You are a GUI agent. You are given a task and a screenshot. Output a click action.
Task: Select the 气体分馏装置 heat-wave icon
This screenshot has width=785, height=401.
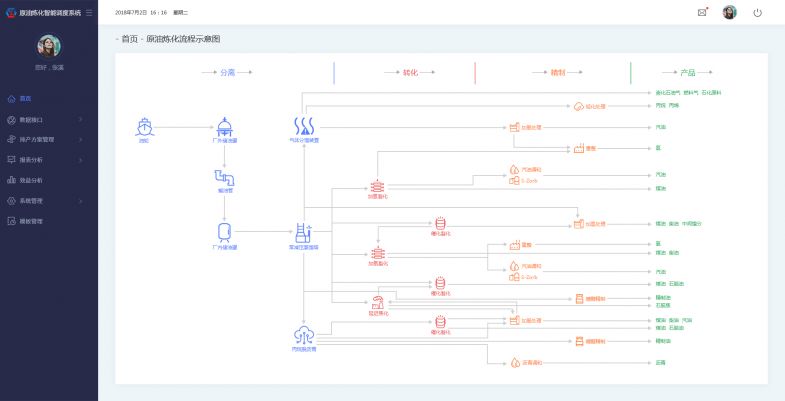(x=303, y=126)
